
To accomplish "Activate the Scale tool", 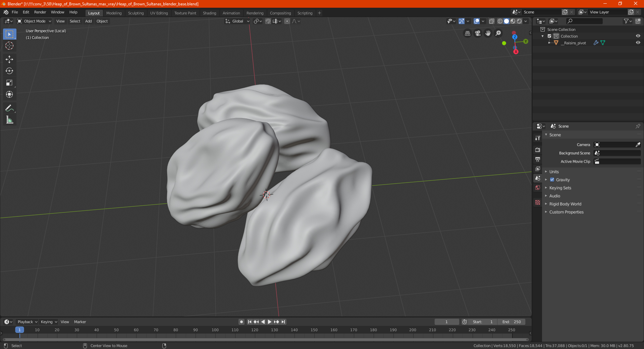I will (9, 83).
